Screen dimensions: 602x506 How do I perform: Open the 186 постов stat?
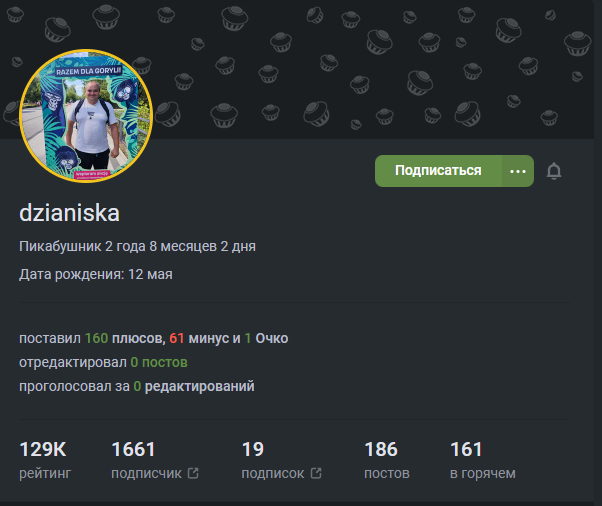(387, 460)
